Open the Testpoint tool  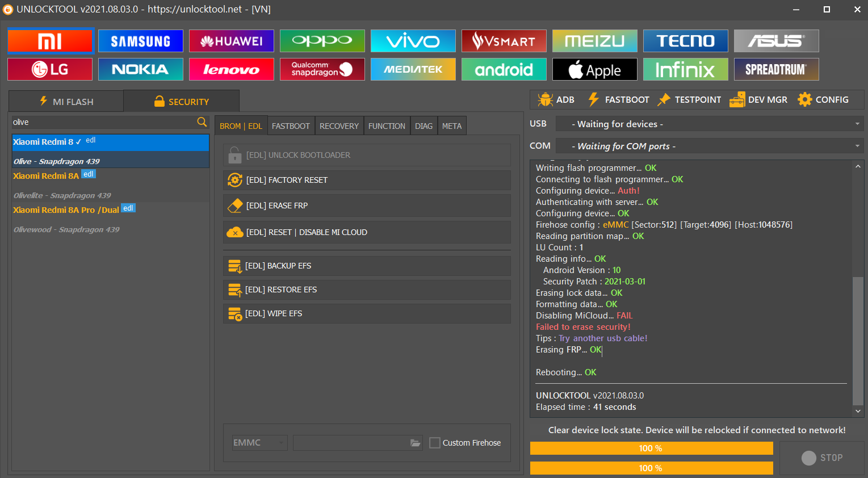click(x=689, y=100)
